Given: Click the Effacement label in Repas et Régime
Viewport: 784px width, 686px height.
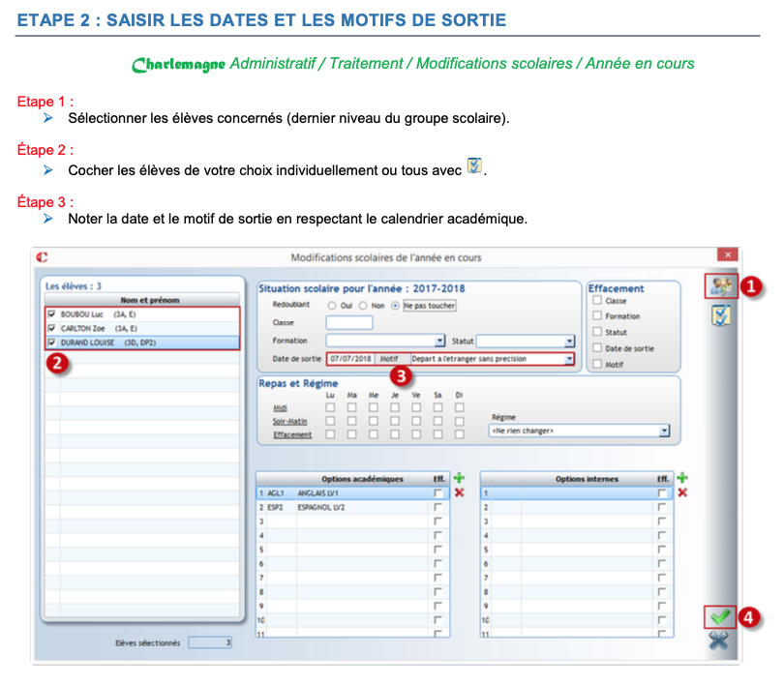Looking at the screenshot, I should point(292,434).
